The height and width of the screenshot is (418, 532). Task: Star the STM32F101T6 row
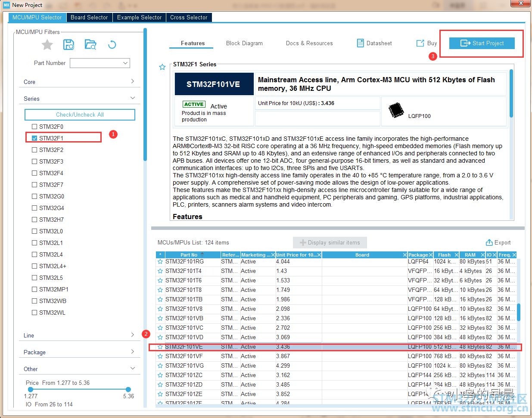point(160,281)
